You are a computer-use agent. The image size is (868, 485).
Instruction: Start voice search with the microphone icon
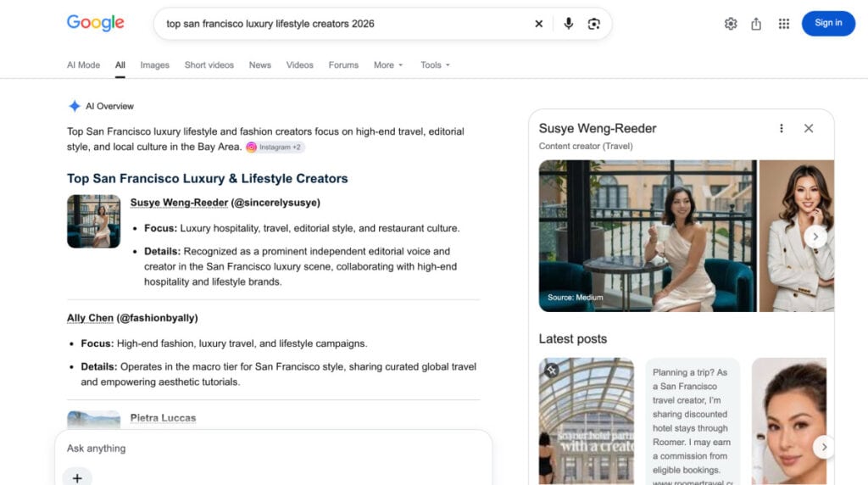[568, 24]
